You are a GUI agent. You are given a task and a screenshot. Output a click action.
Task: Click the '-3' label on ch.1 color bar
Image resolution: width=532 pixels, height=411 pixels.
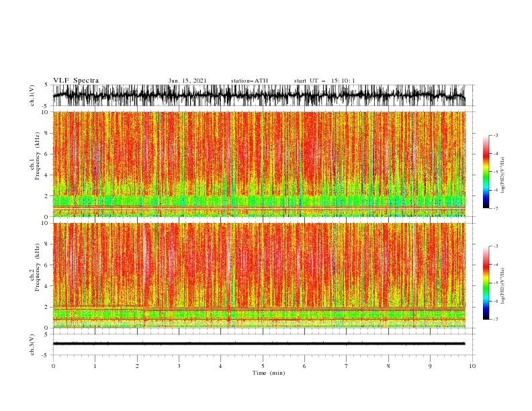[x=495, y=135]
